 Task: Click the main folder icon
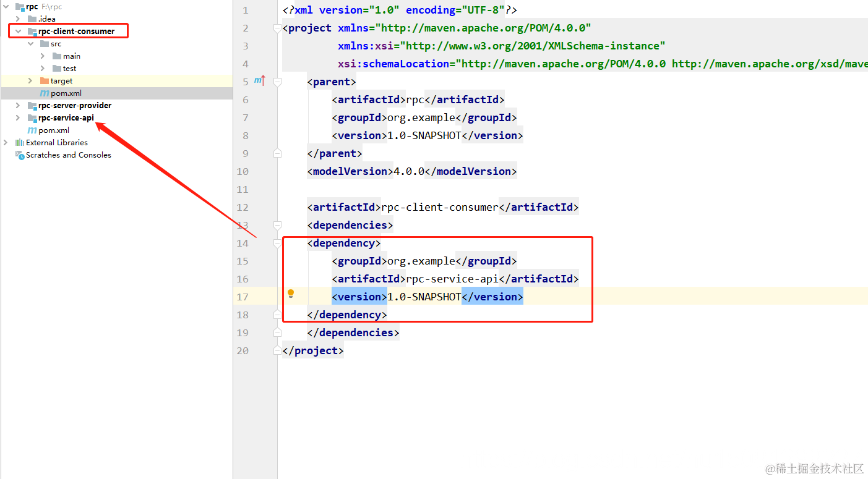57,56
